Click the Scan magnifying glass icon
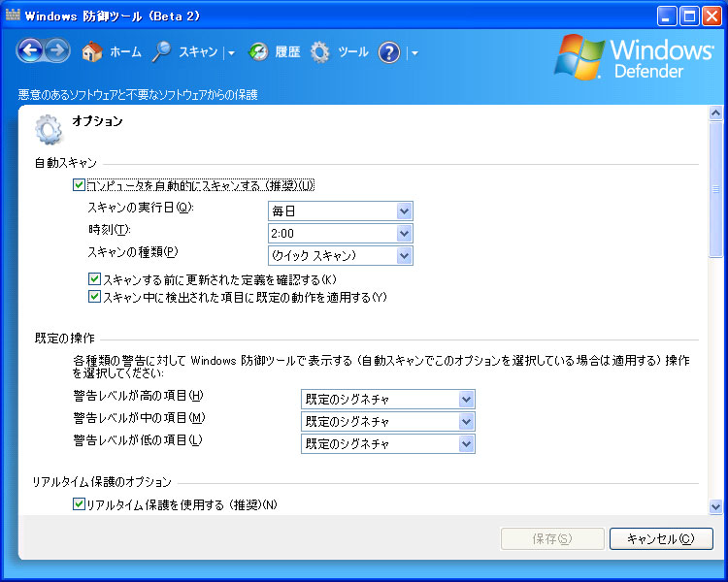This screenshot has height=582, width=728. coord(161,51)
